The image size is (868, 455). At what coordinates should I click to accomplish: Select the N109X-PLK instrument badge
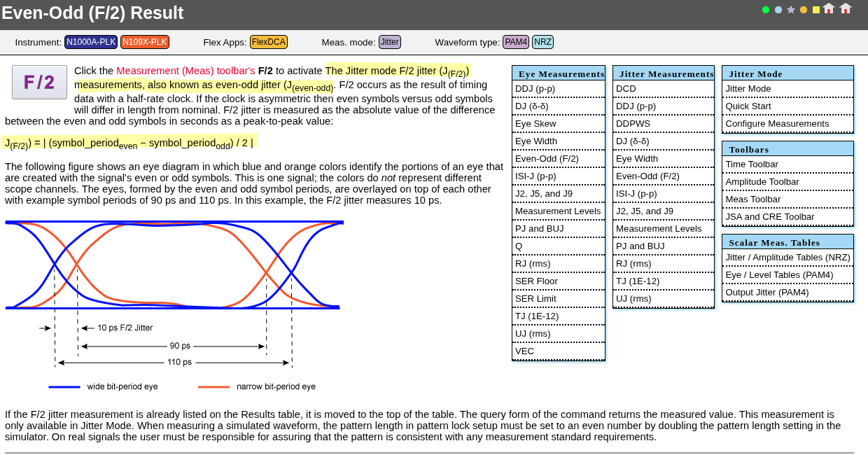pos(145,42)
